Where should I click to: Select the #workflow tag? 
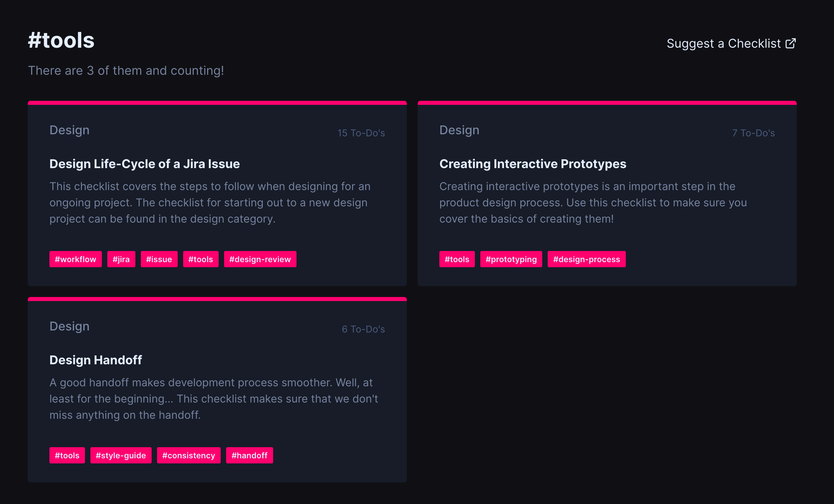click(75, 259)
